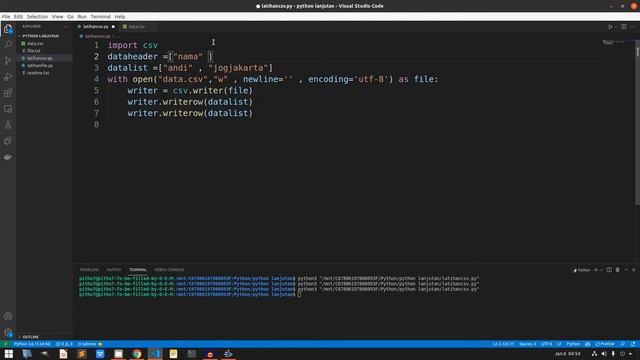Show errors and warnings count in status bar
Image resolution: width=640 pixels, height=360 pixels.
tap(64, 344)
